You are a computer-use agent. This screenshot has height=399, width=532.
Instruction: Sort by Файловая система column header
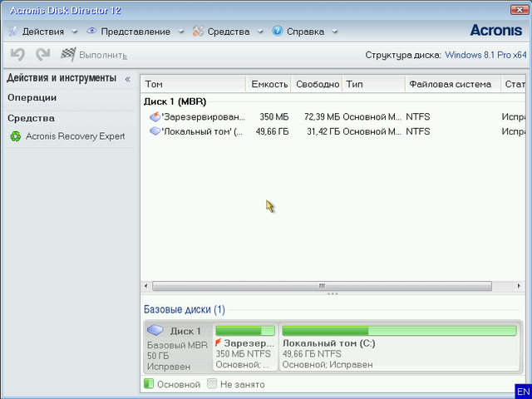453,84
